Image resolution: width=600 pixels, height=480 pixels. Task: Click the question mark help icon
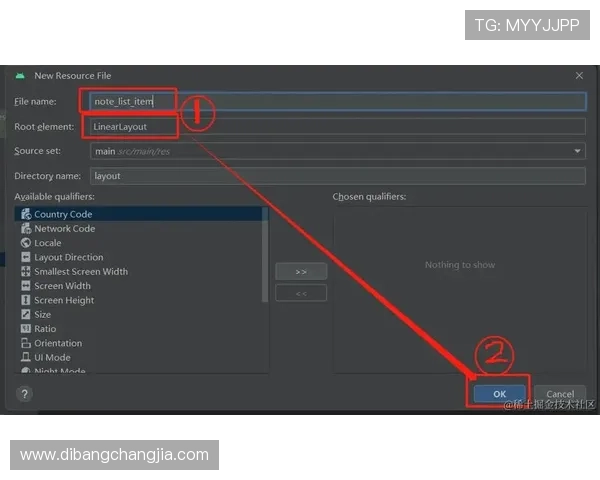click(x=24, y=394)
